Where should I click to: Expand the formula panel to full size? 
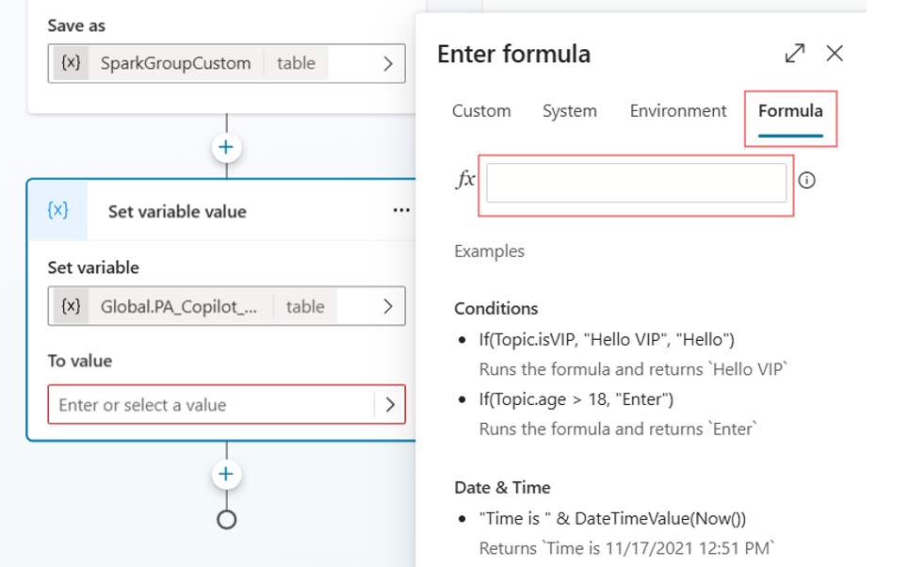tap(795, 54)
